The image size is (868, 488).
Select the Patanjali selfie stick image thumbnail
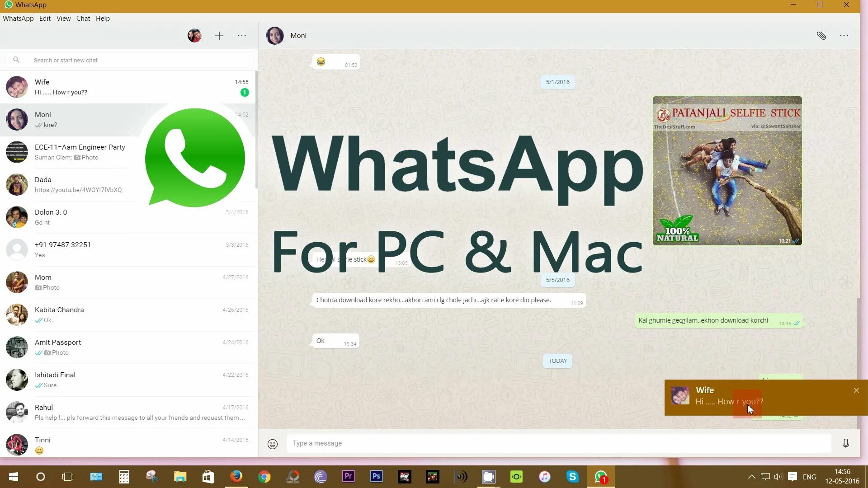pyautogui.click(x=727, y=171)
